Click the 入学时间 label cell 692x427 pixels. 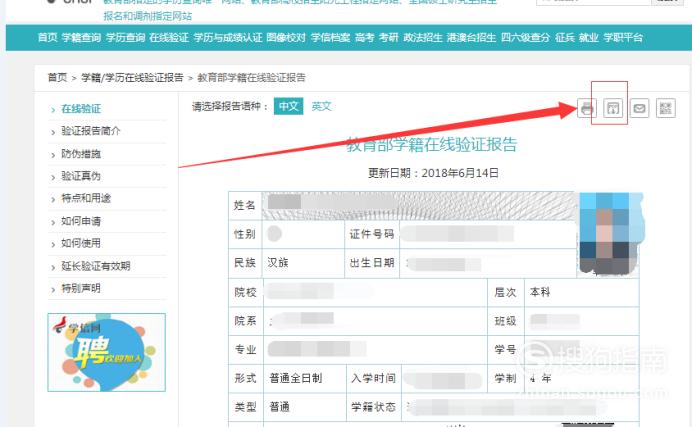coord(373,378)
